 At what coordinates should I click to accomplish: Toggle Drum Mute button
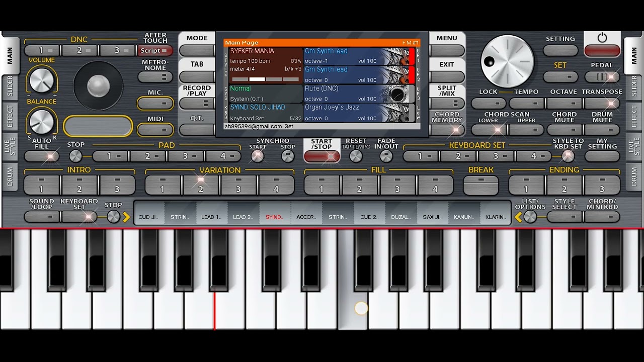click(x=602, y=130)
